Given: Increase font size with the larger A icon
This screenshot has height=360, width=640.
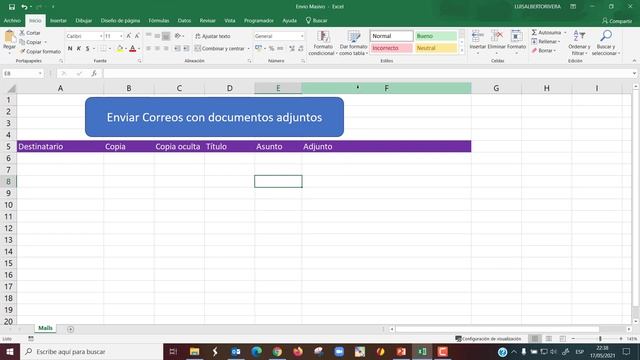Looking at the screenshot, I should point(129,36).
